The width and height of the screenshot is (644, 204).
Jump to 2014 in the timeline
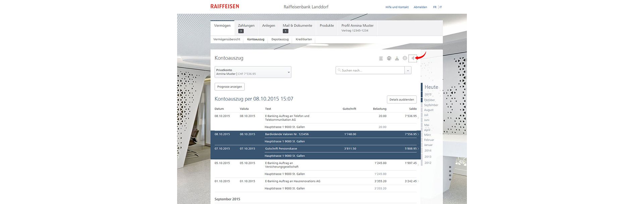[428, 151]
